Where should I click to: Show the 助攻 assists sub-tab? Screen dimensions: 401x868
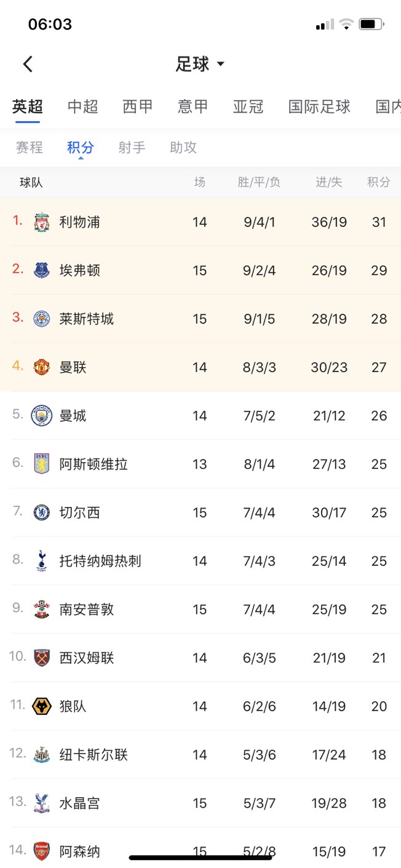[183, 148]
